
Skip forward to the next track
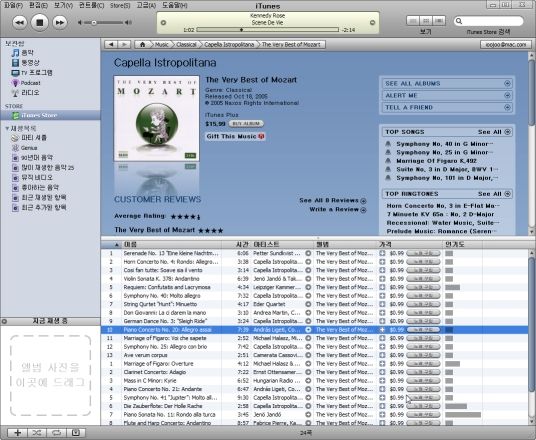(x=59, y=23)
